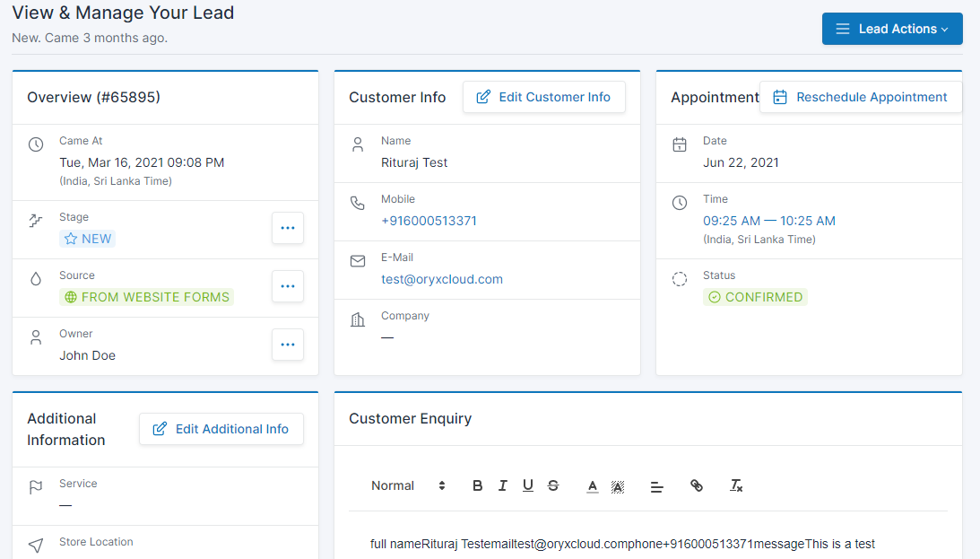Click the clock icon beside appointment Time
The image size is (980, 559).
pyautogui.click(x=680, y=203)
